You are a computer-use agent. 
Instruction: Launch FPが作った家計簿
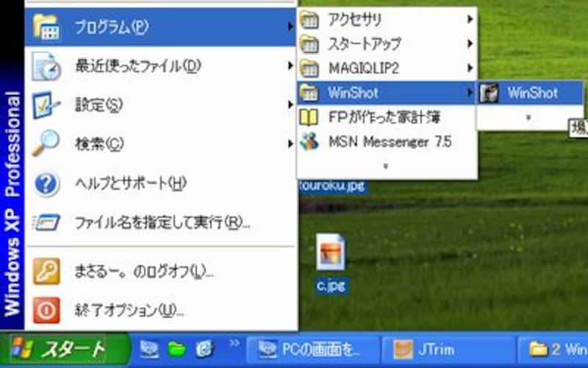pyautogui.click(x=387, y=117)
